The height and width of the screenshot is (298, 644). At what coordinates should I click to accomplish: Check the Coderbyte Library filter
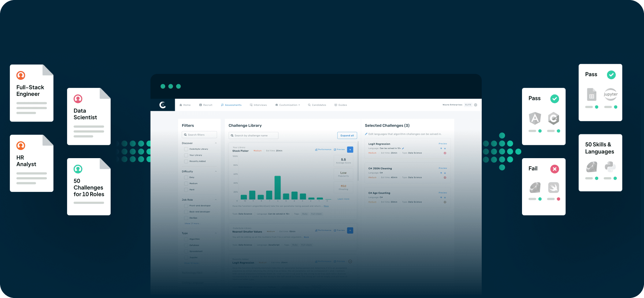[186, 149]
